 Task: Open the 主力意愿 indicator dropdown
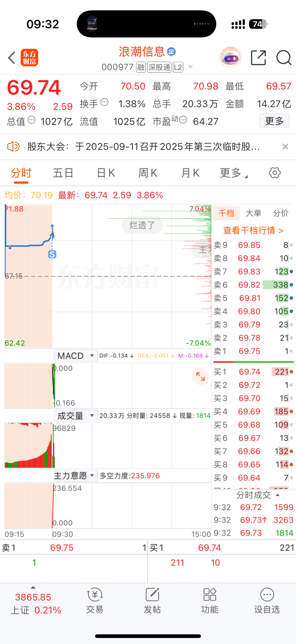point(76,476)
